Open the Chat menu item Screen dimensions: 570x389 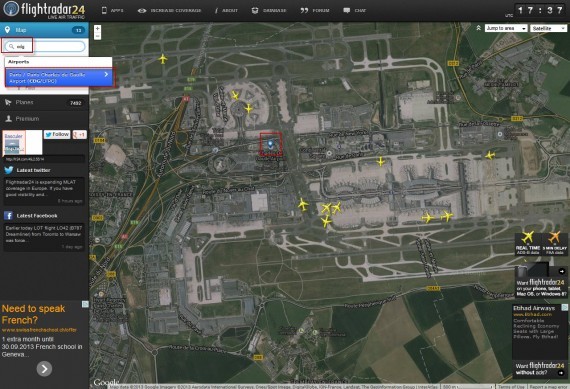pos(360,11)
